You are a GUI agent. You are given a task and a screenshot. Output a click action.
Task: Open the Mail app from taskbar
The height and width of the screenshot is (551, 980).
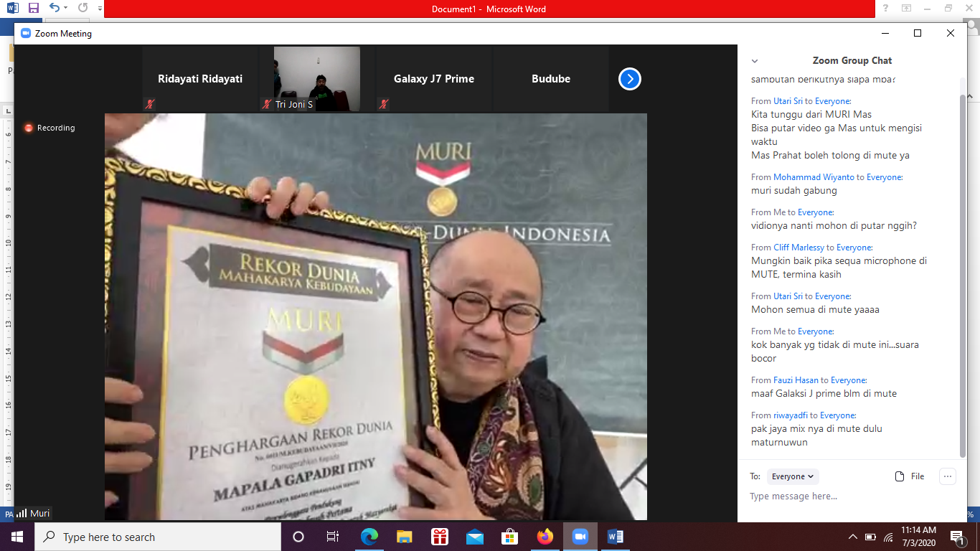tap(475, 537)
